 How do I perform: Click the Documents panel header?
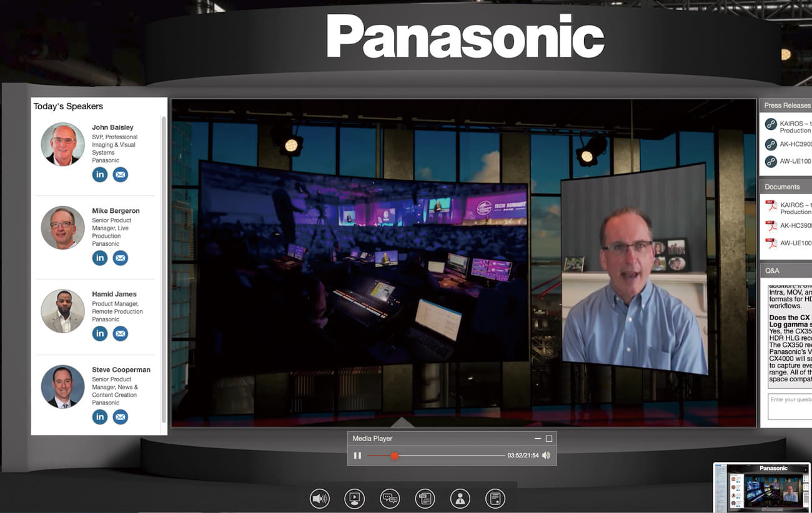[786, 187]
